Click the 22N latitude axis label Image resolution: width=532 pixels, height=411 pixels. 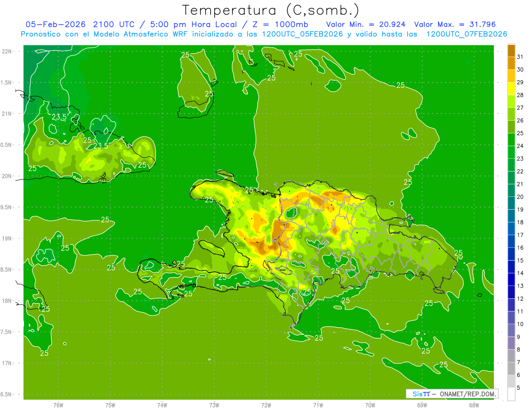point(8,51)
